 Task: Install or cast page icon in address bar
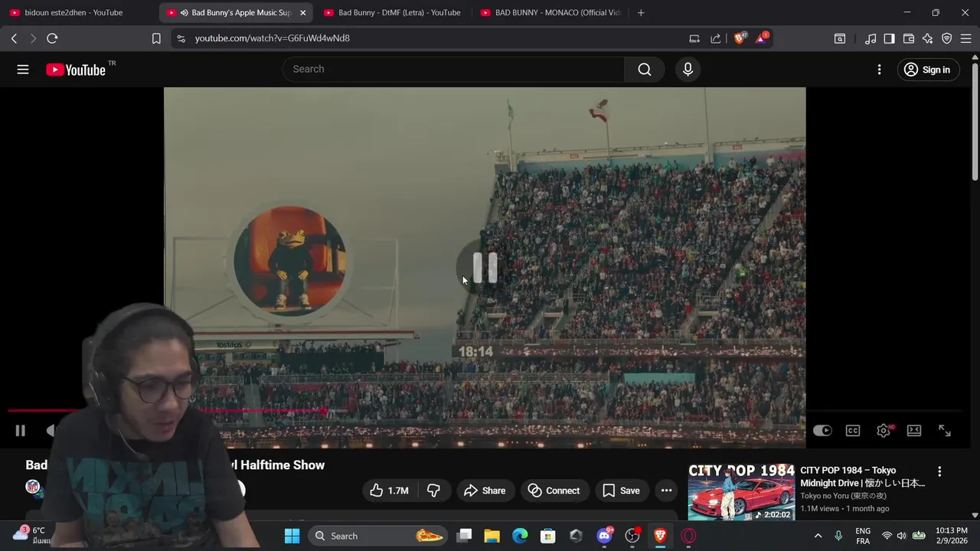tap(694, 38)
